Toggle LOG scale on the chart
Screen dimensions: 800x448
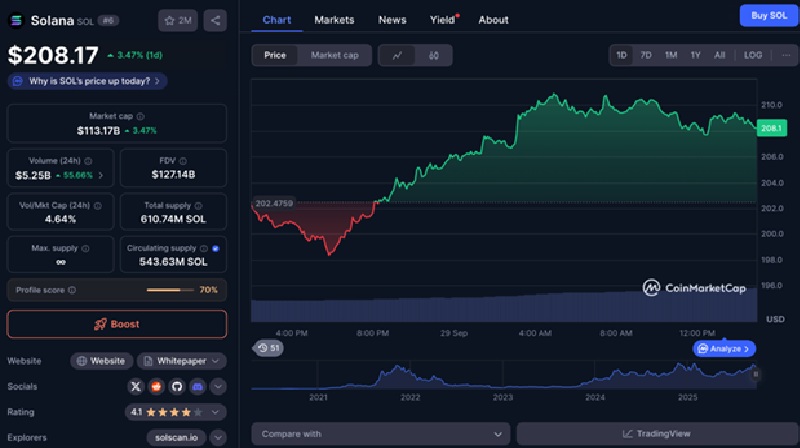tap(753, 55)
